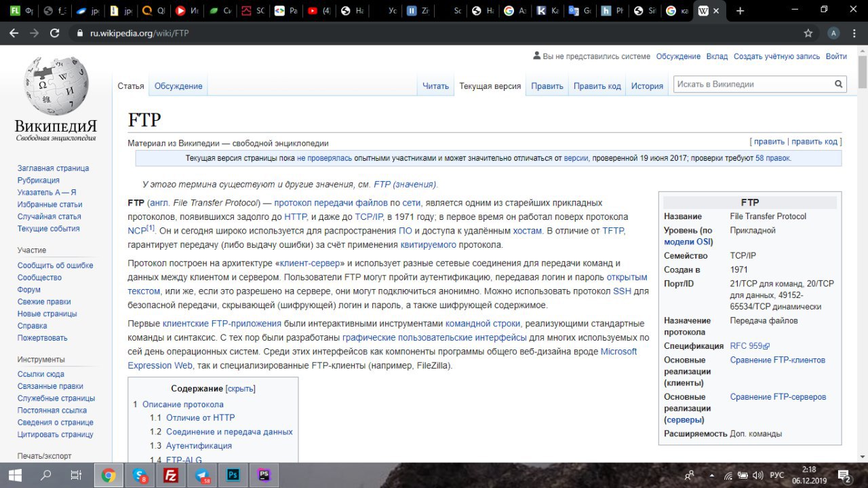
Task: Click the Войти login link
Action: [x=836, y=56]
